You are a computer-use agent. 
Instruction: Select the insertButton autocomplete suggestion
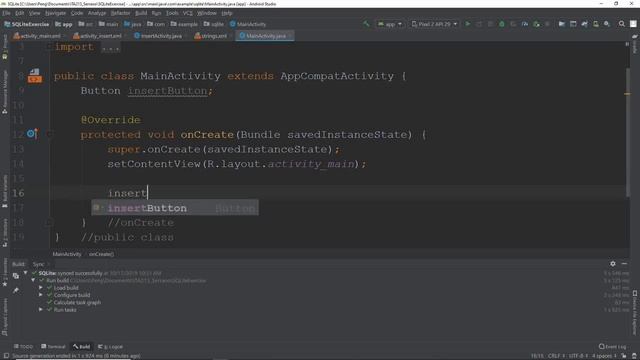tap(175, 208)
